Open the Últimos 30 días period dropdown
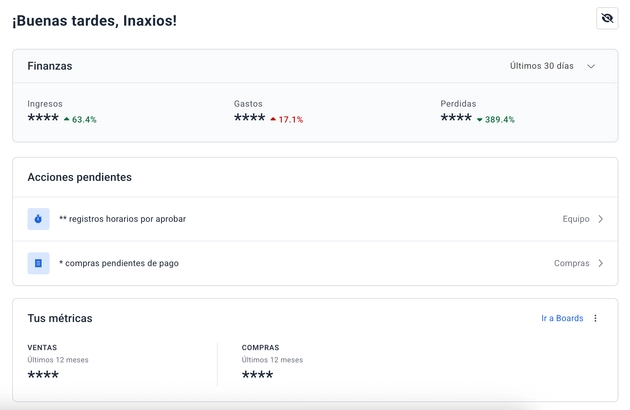 tap(542, 66)
